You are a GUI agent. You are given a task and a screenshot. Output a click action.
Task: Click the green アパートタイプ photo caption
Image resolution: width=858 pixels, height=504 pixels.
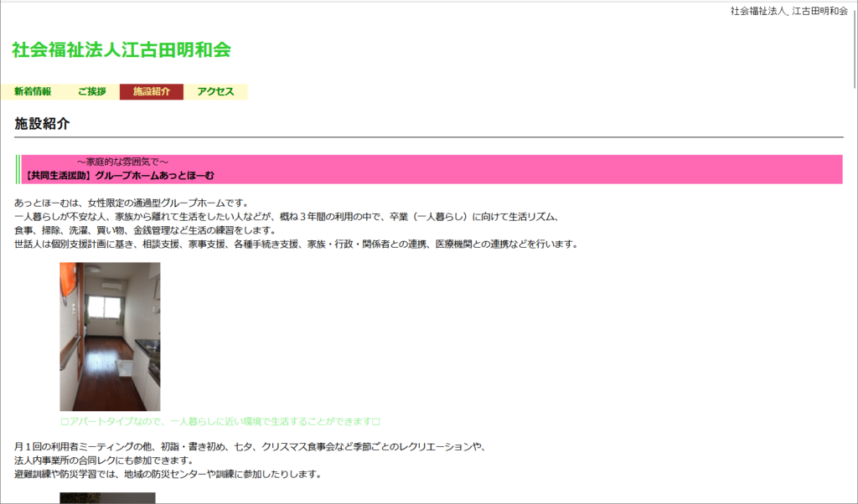221,422
